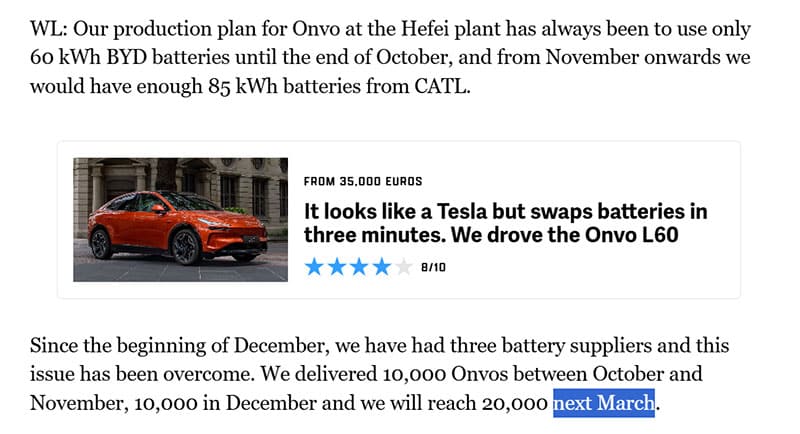Viewport: 800px width, 434px height.
Task: Click the 'FROM 35.000 EUROS' label
Action: 362,182
